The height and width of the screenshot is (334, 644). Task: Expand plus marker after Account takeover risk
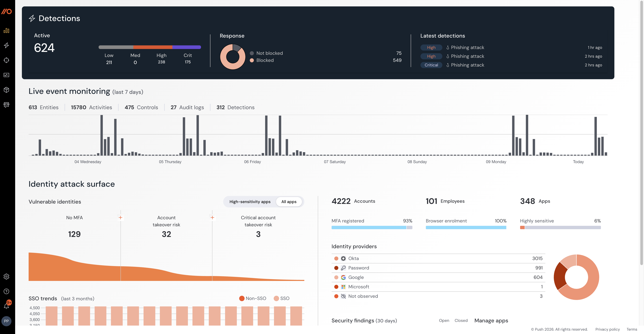pos(212,218)
